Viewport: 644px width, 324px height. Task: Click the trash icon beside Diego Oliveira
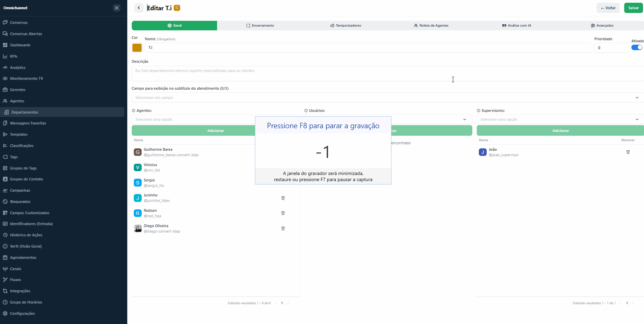[283, 229]
